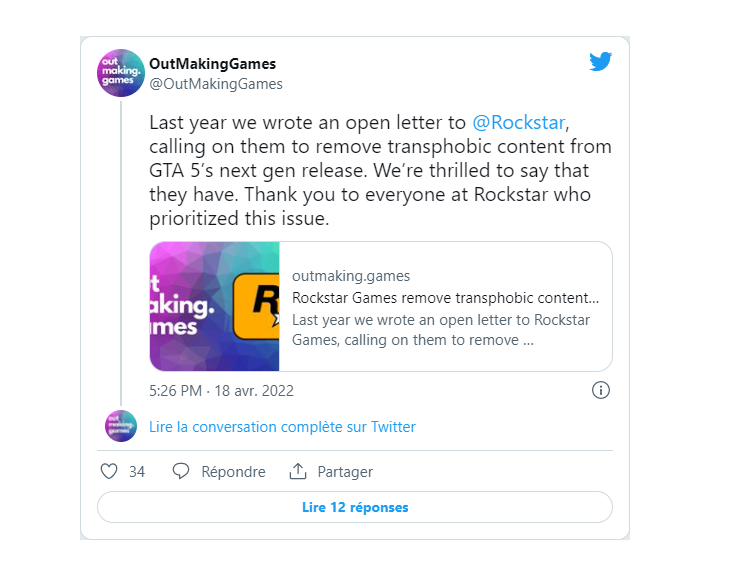Open the tweet info circle icon
This screenshot has width=736, height=571.
tap(600, 390)
